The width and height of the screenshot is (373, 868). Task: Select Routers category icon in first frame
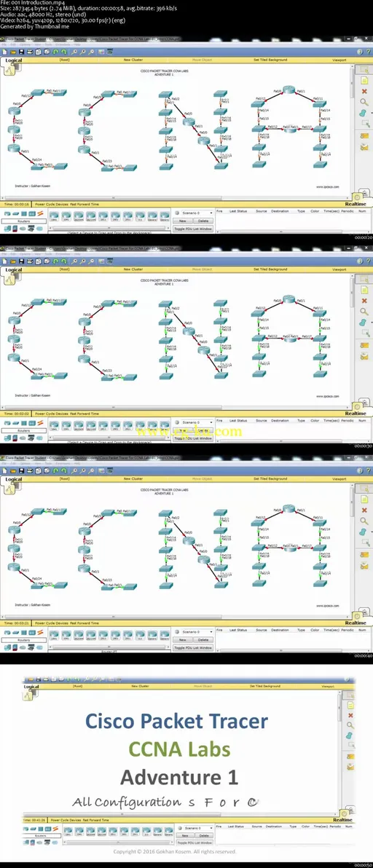tap(8, 213)
